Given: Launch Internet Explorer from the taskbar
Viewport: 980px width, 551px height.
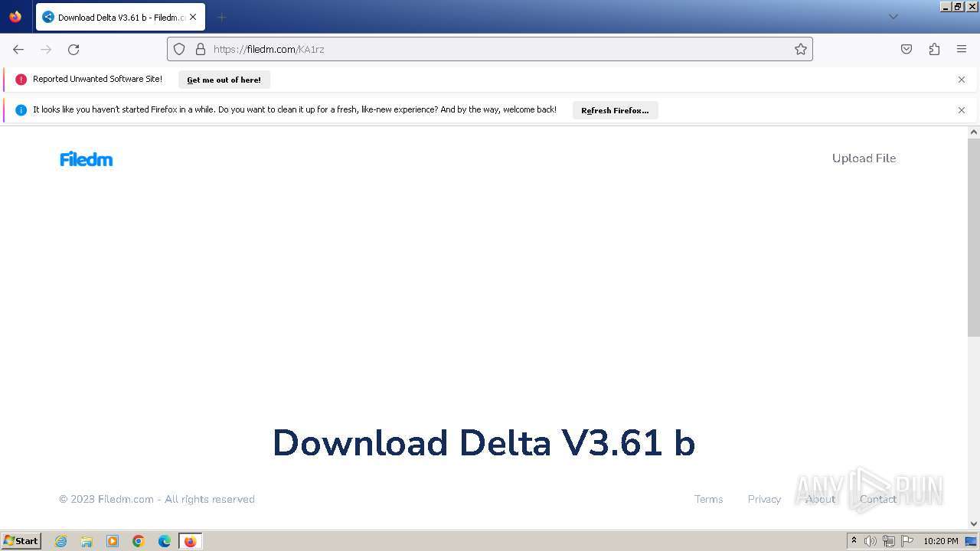Looking at the screenshot, I should point(61,541).
